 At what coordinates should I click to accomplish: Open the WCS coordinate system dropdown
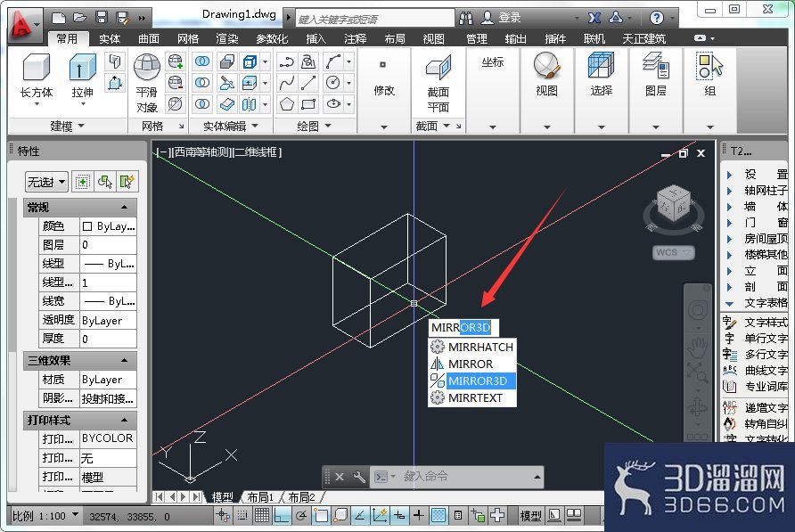[x=674, y=252]
